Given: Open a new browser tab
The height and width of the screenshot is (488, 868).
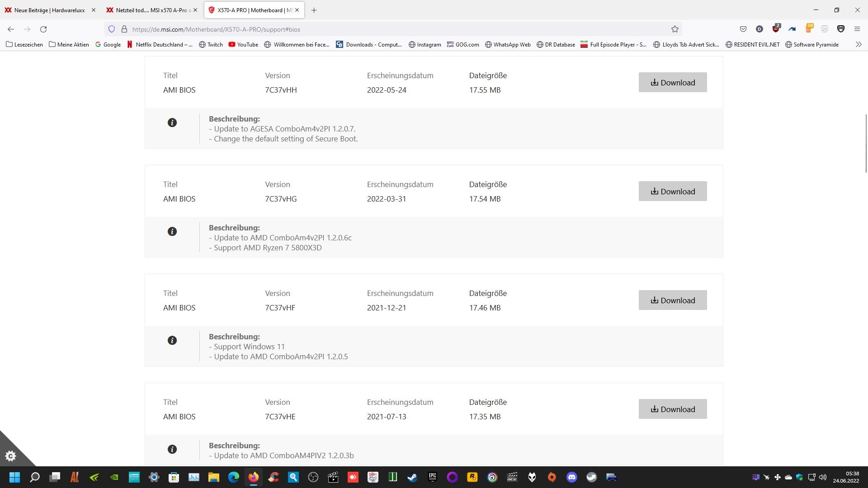Looking at the screenshot, I should coord(314,10).
